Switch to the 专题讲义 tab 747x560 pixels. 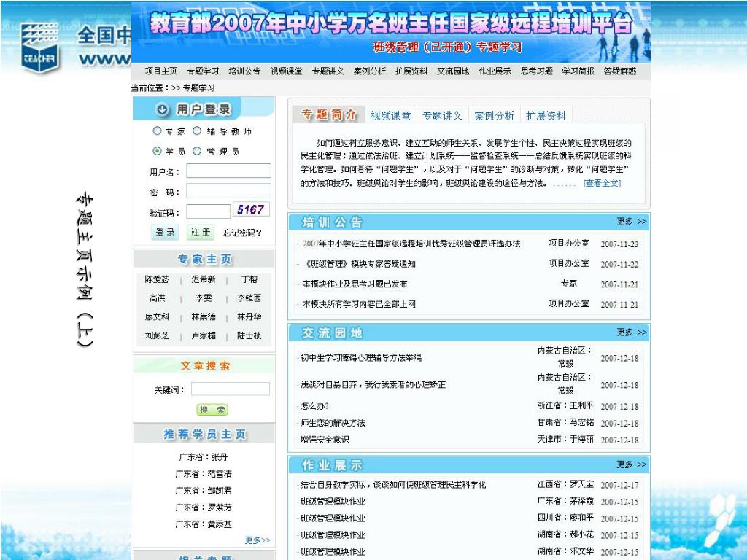(x=443, y=116)
